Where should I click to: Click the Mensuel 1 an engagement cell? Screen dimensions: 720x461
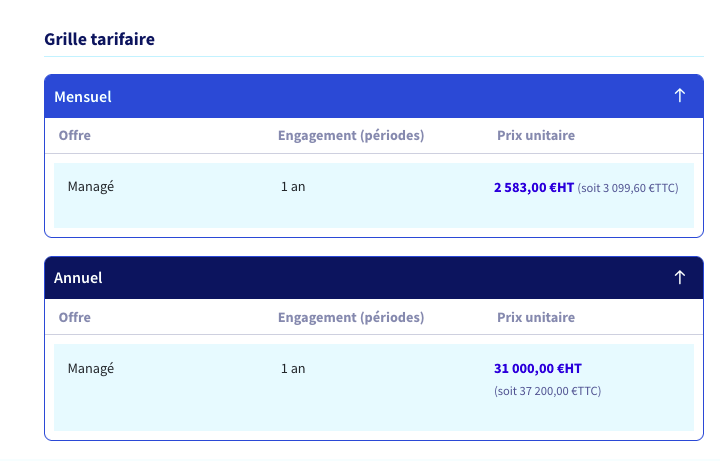(x=293, y=186)
